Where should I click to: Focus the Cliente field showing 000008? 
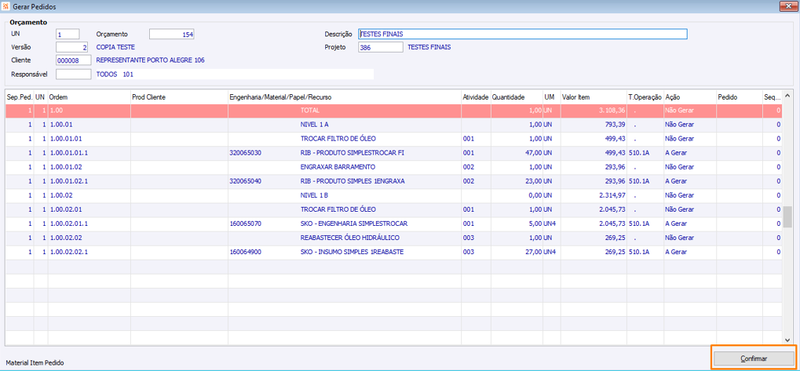click(x=73, y=61)
